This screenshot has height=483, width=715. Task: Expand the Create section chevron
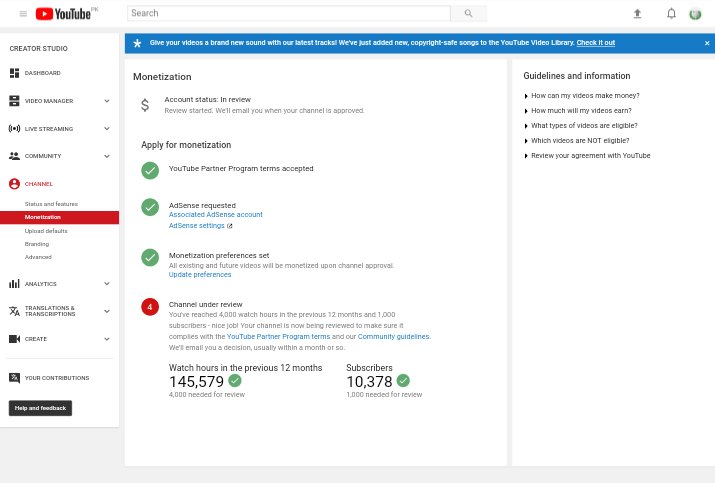tap(107, 339)
